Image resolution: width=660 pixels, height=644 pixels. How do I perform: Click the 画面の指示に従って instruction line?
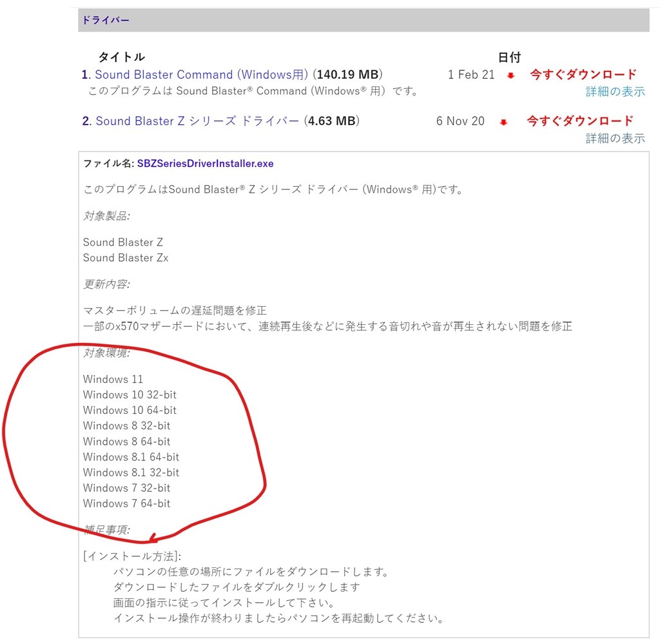coord(224,603)
